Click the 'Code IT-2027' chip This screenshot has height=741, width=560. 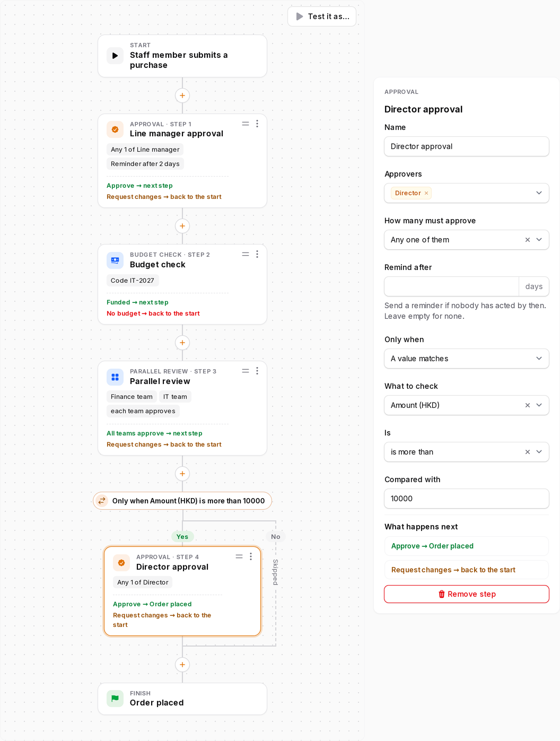pos(133,281)
